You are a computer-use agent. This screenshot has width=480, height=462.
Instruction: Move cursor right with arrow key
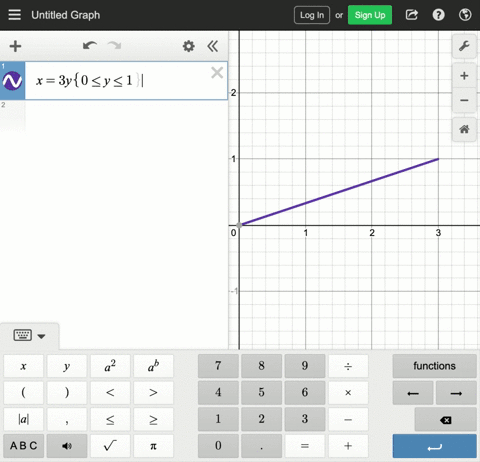tap(456, 393)
